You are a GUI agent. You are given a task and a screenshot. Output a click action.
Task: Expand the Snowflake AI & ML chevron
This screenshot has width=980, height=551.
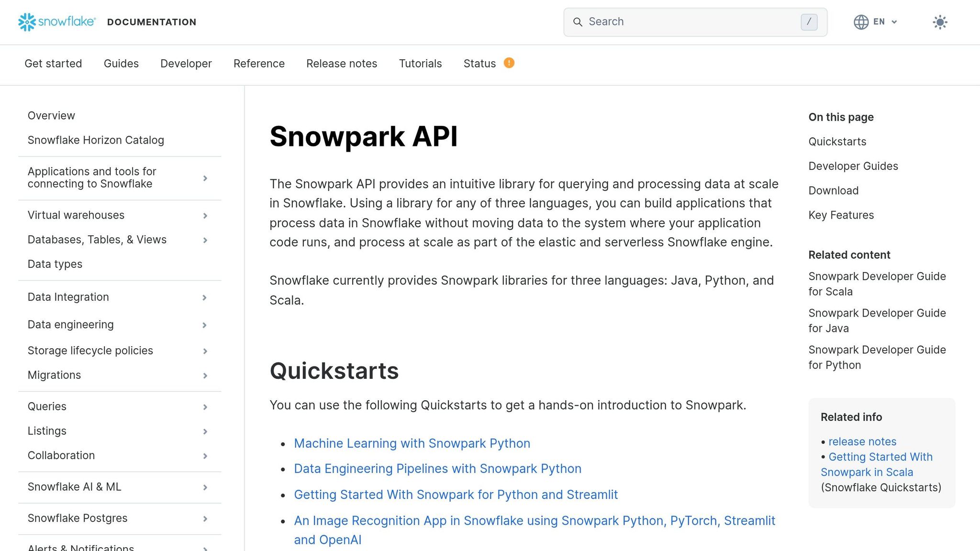(205, 487)
